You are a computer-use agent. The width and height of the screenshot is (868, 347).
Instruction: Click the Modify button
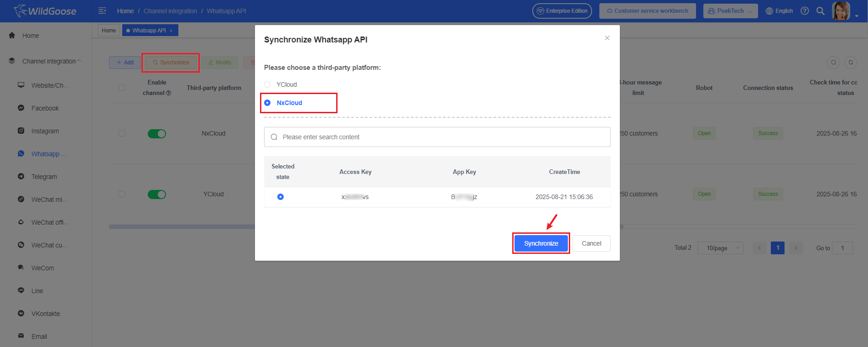click(220, 63)
